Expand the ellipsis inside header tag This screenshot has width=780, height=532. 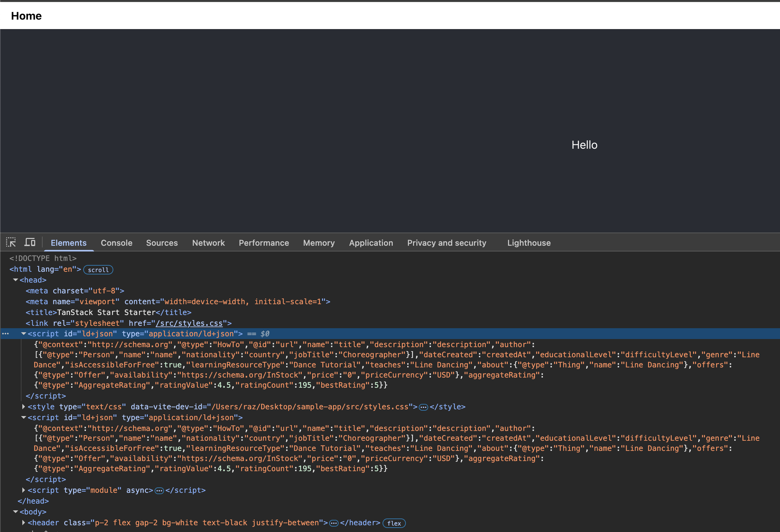tap(334, 523)
